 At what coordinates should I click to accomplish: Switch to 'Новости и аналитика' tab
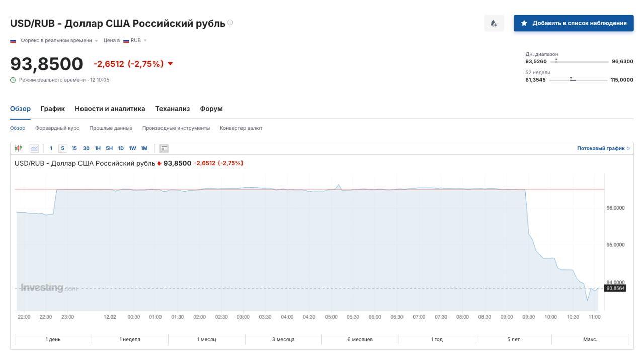(110, 109)
